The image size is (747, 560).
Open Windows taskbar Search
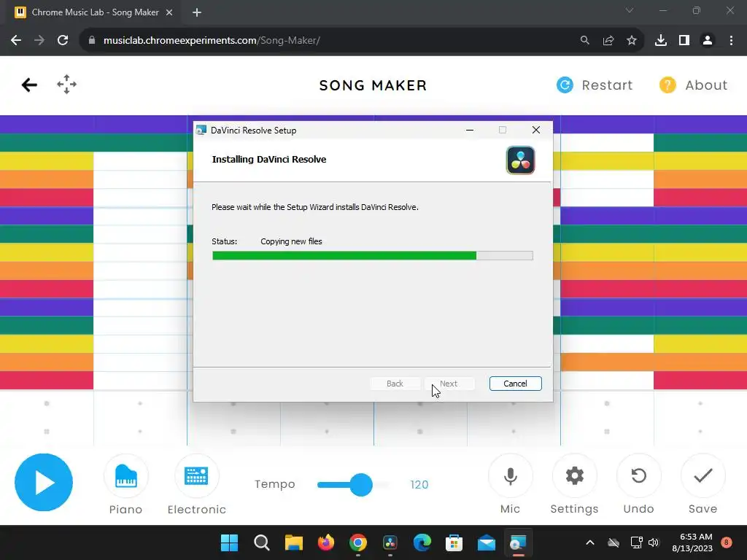(262, 542)
